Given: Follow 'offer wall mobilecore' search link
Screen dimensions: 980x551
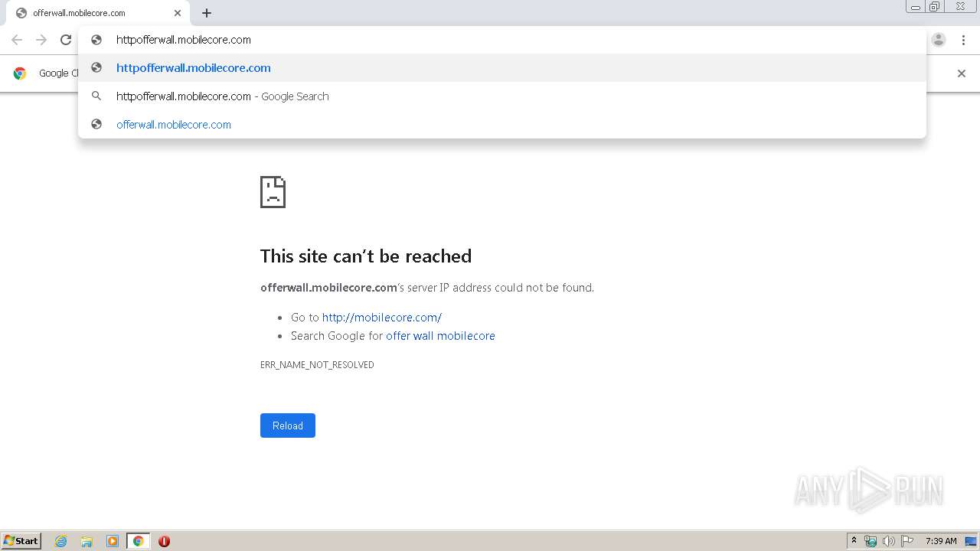Looking at the screenshot, I should click(440, 335).
